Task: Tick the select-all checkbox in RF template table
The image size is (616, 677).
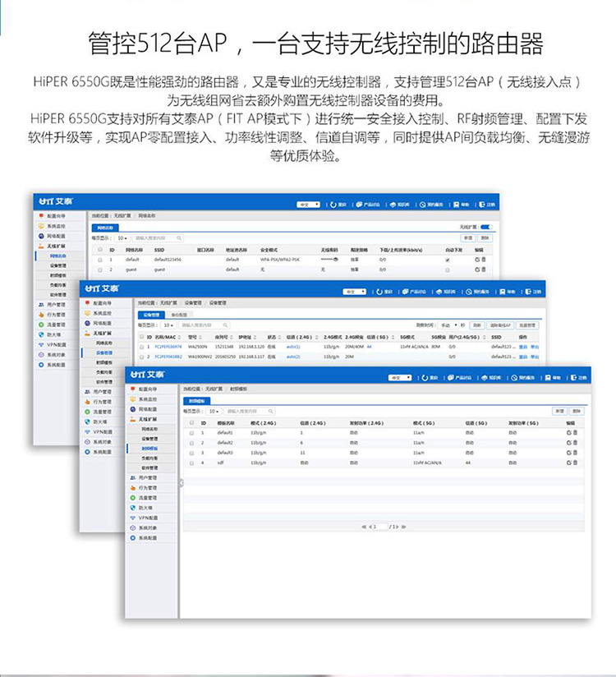Action: (x=191, y=422)
